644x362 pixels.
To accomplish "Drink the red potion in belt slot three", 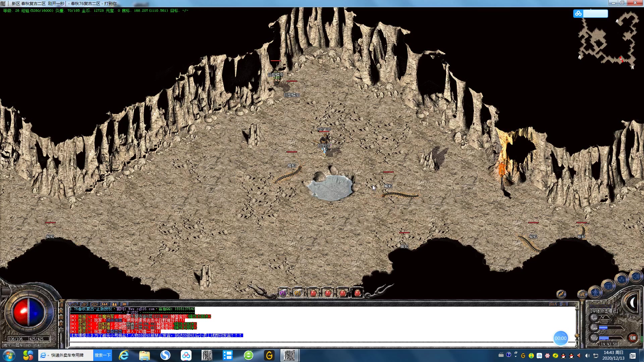I will click(x=313, y=293).
